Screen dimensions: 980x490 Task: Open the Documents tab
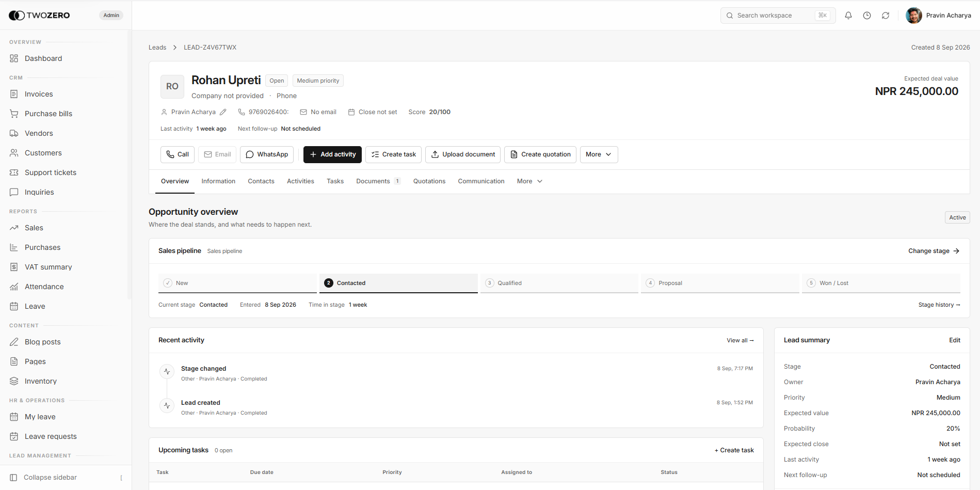pyautogui.click(x=378, y=181)
